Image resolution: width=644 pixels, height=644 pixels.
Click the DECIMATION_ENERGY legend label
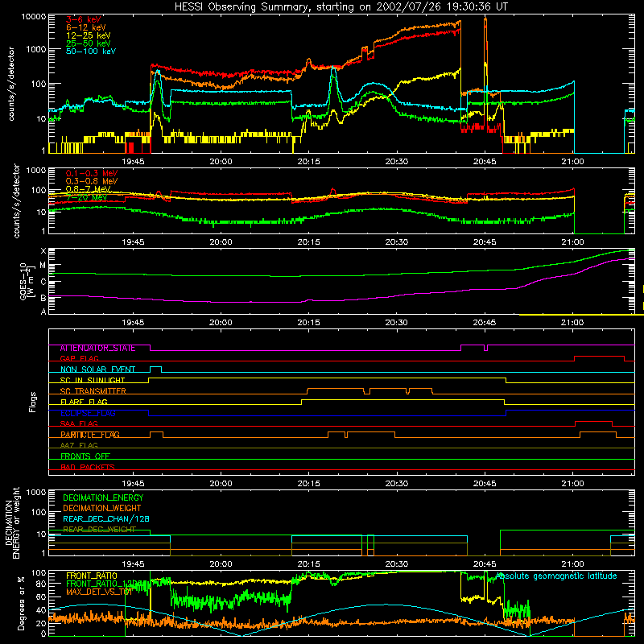pyautogui.click(x=103, y=497)
